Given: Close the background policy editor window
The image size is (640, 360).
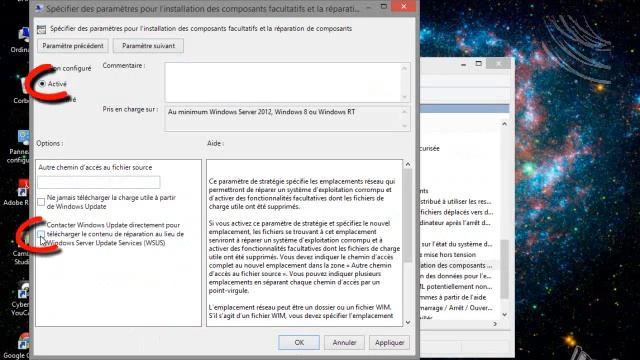Looking at the screenshot, I should point(498,64).
